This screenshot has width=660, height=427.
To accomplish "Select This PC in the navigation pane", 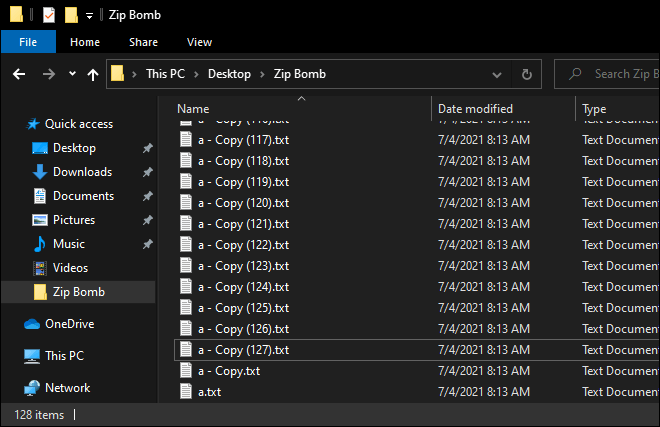I will 64,356.
